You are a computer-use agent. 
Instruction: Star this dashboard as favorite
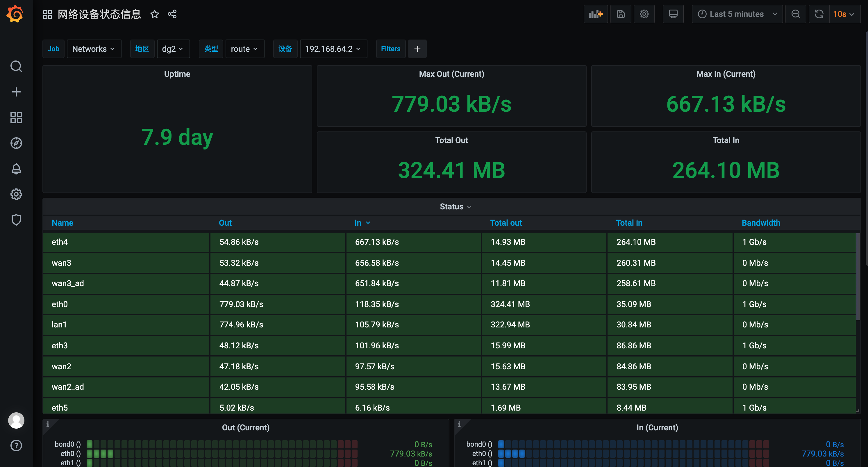[155, 14]
